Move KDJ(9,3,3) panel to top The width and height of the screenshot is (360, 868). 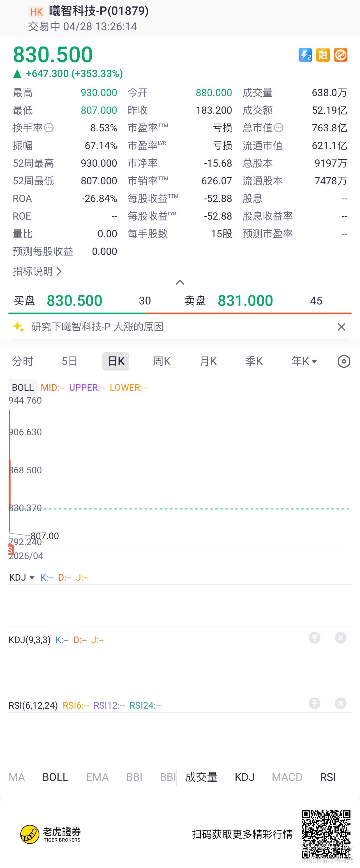tap(315, 638)
